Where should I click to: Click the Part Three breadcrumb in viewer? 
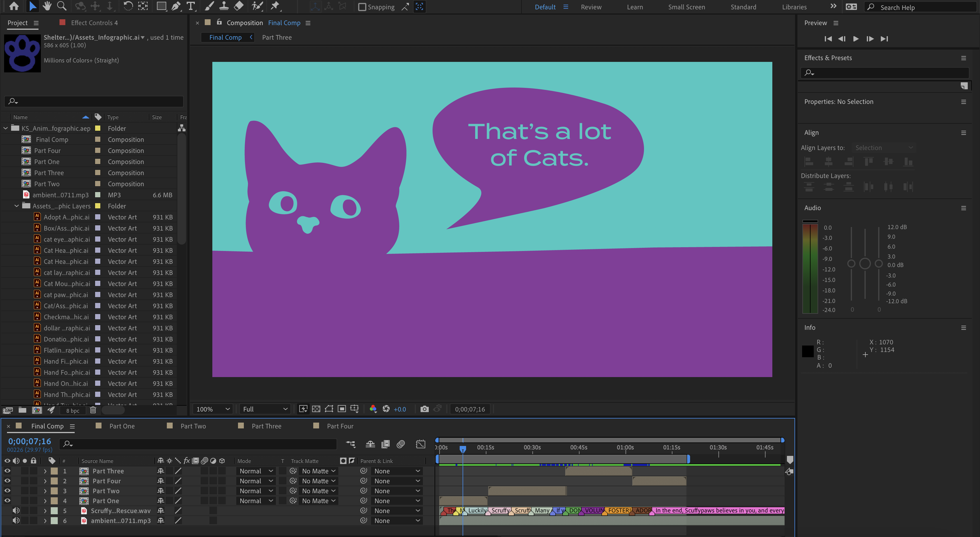pos(276,37)
